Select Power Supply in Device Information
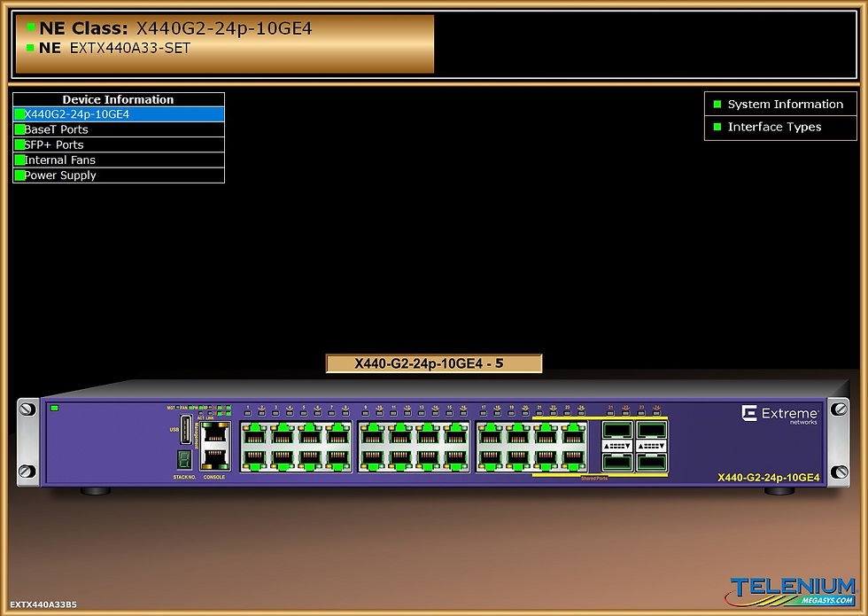This screenshot has height=616, width=868. coord(119,175)
